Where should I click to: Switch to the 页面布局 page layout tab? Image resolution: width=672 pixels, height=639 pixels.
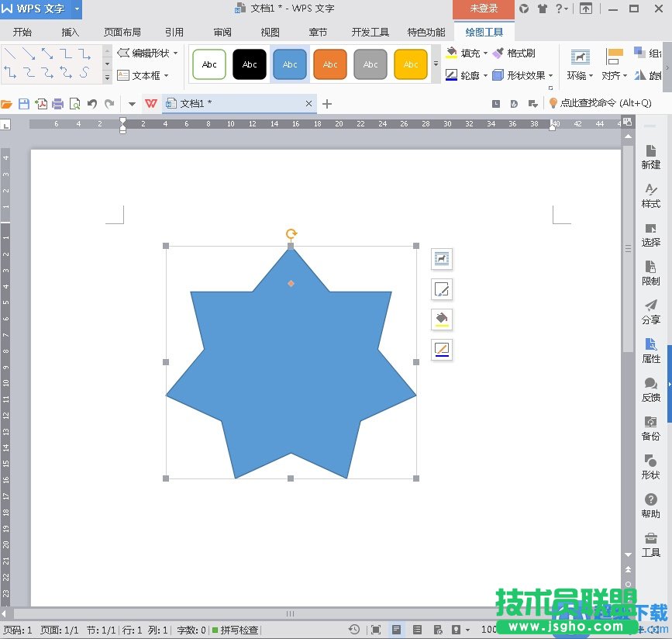(x=122, y=33)
